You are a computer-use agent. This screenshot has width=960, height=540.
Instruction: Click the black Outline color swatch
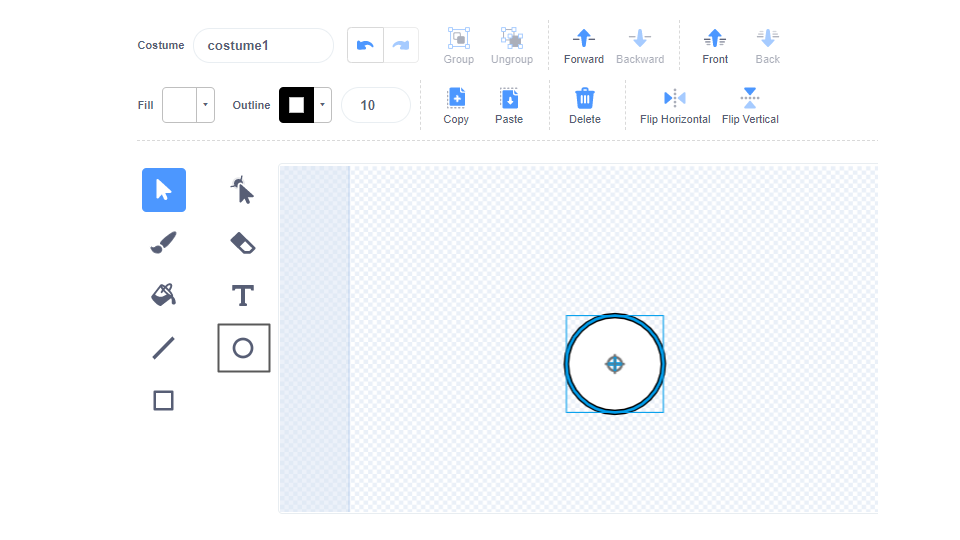point(296,105)
